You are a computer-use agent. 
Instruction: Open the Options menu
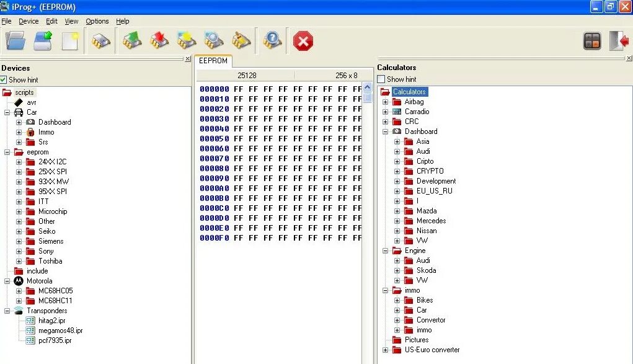tap(97, 21)
